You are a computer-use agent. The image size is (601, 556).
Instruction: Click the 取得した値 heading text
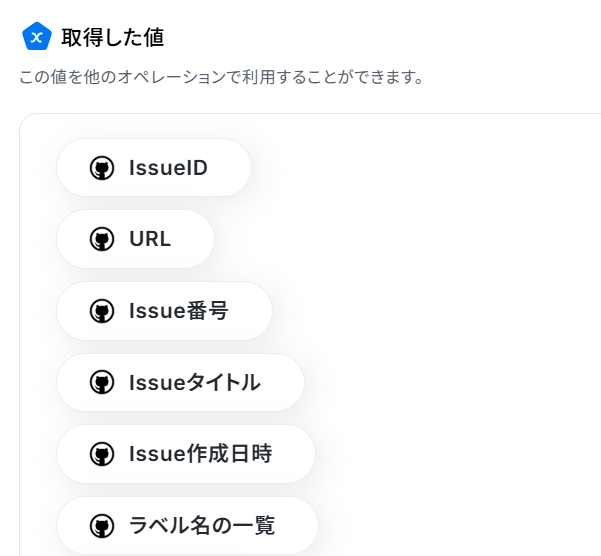point(113,38)
